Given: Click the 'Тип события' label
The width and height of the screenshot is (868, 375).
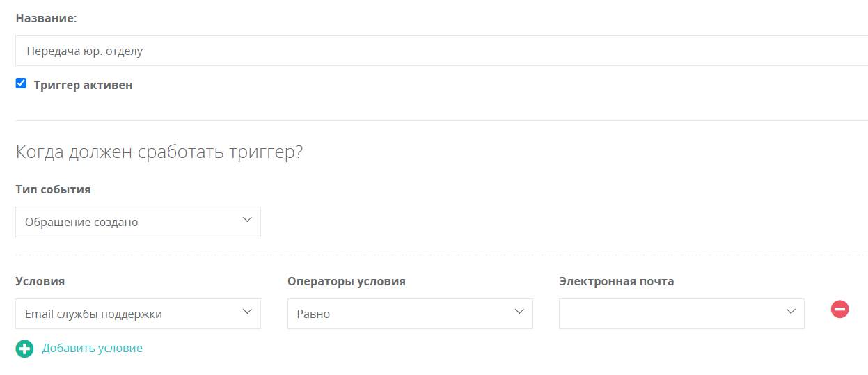Looking at the screenshot, I should tap(53, 189).
